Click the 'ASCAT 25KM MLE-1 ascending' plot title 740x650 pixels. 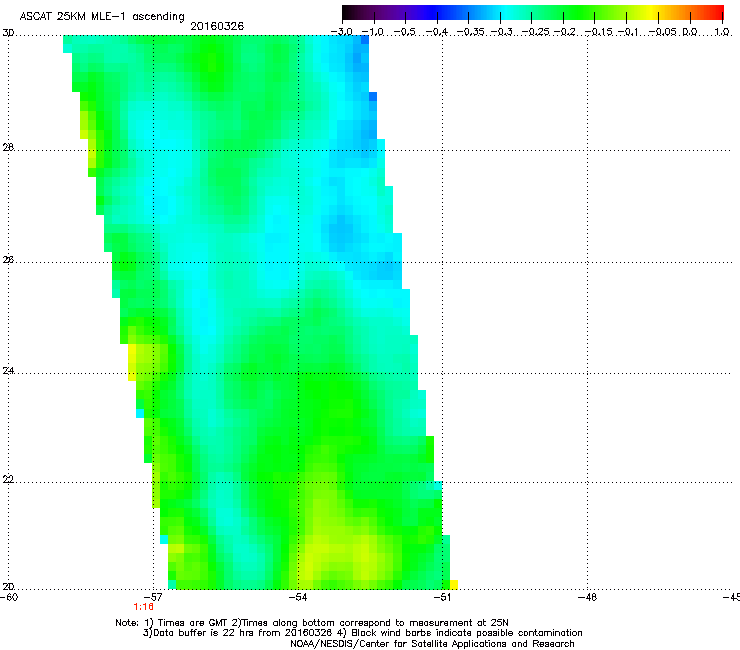[x=102, y=17]
